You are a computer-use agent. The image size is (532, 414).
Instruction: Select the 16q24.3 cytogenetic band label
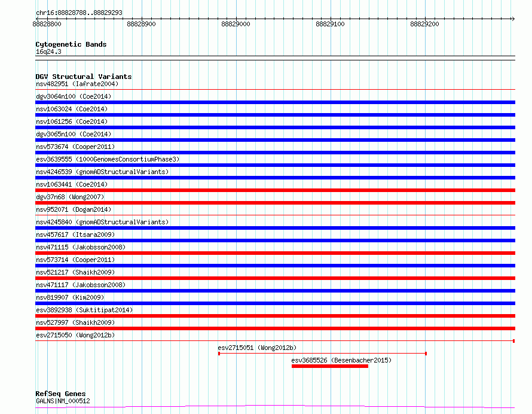tap(48, 51)
